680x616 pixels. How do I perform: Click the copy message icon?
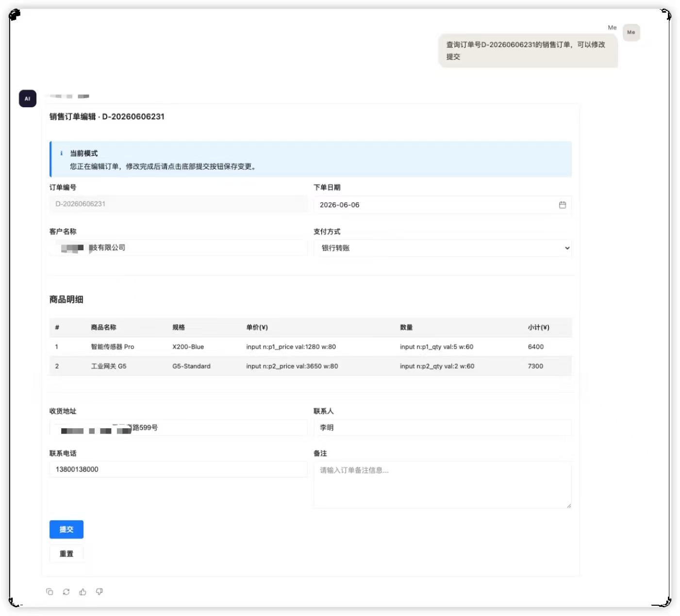[x=50, y=591]
